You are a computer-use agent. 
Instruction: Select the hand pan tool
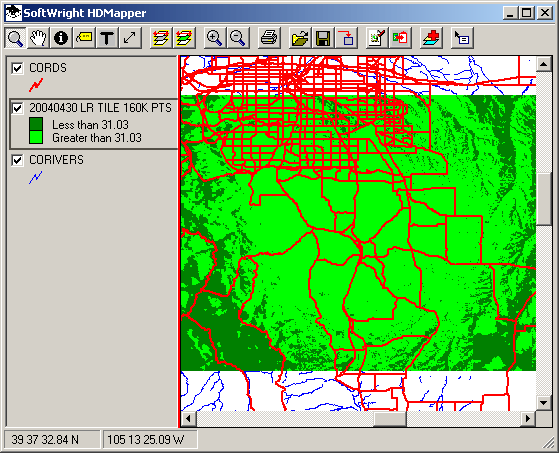(x=38, y=38)
